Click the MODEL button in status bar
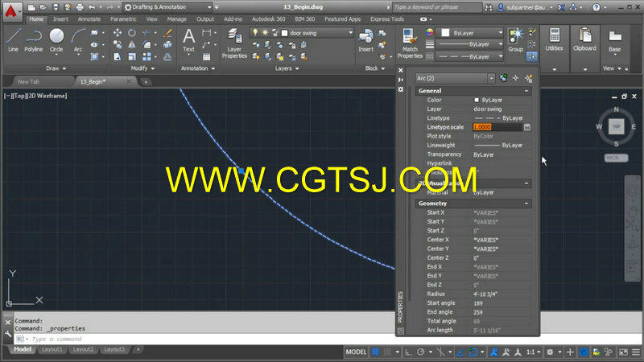The image size is (644, 362). click(x=356, y=352)
